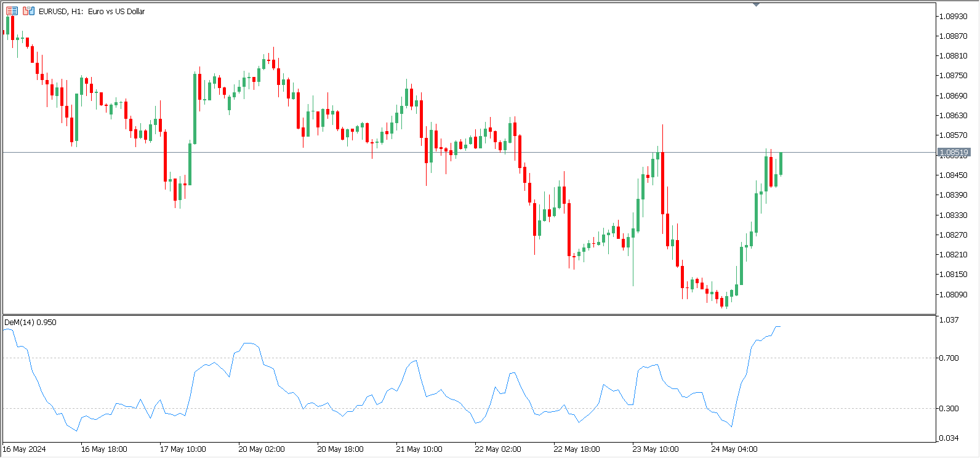980x458 pixels.
Task: Click the 16 May 2024 time label
Action: coord(24,449)
